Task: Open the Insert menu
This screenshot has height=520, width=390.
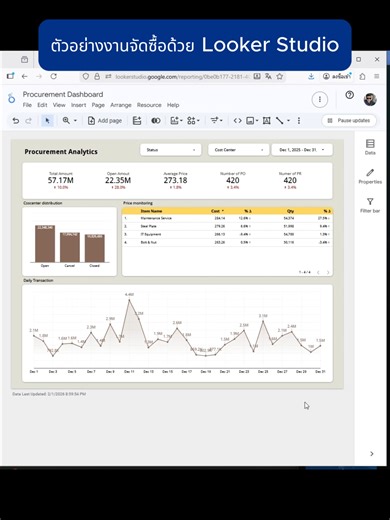Action: 78,105
